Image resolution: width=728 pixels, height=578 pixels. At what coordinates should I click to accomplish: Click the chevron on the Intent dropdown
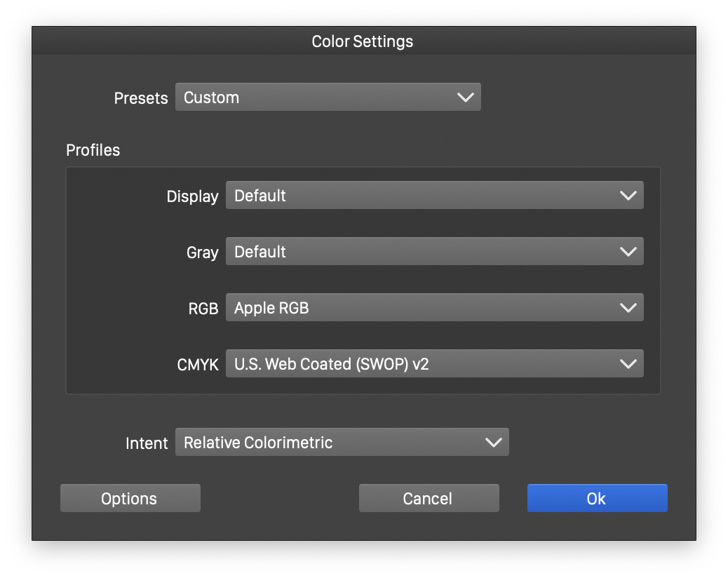(x=493, y=442)
